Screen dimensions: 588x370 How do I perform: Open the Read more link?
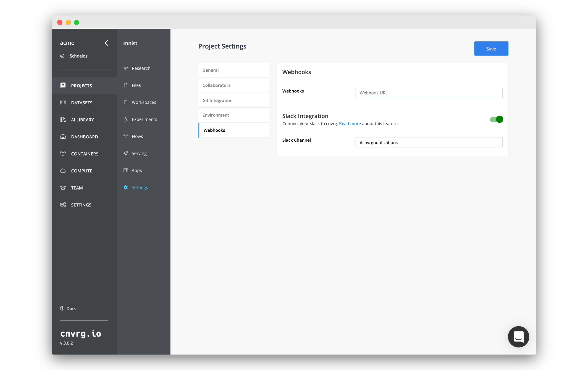pos(350,124)
